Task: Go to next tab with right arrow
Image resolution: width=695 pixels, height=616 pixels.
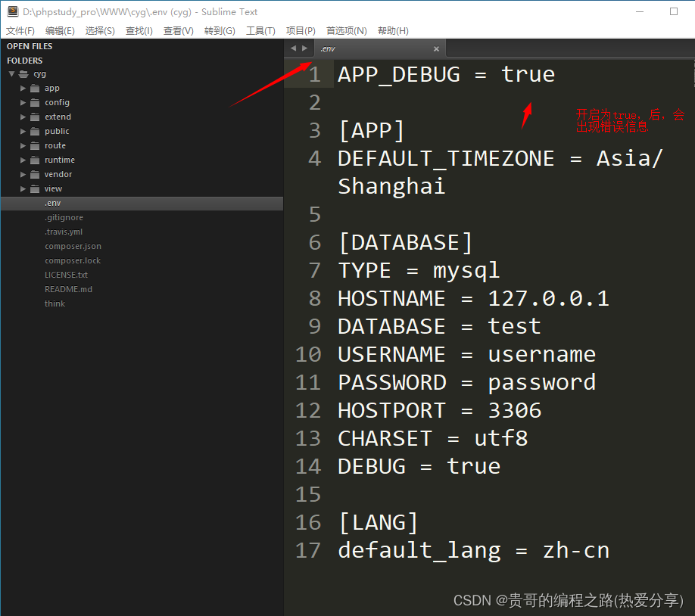Action: coord(304,48)
